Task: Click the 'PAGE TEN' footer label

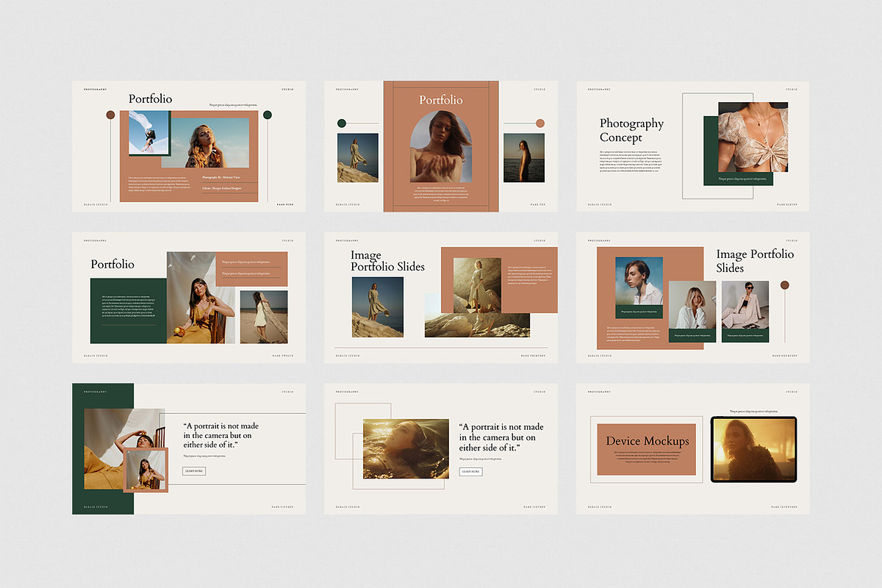Action: coord(538,204)
